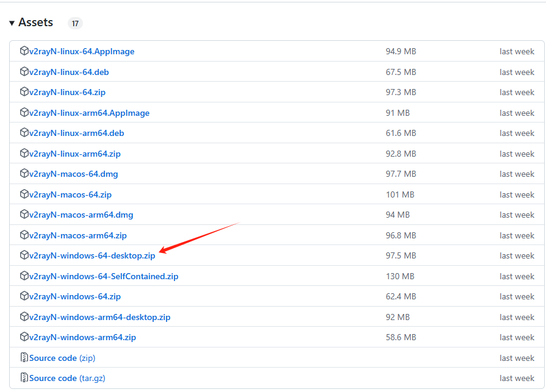
Task: Click the package icon beside v2rayN-windows-arm64-desktop.zip
Action: click(24, 316)
